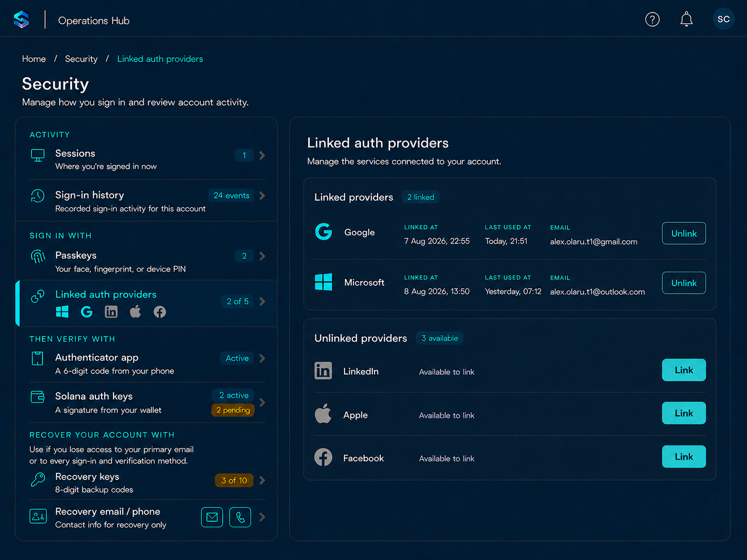Viewport: 747px width, 560px height.
Task: Open Recovery email / phone item
Action: click(x=147, y=517)
